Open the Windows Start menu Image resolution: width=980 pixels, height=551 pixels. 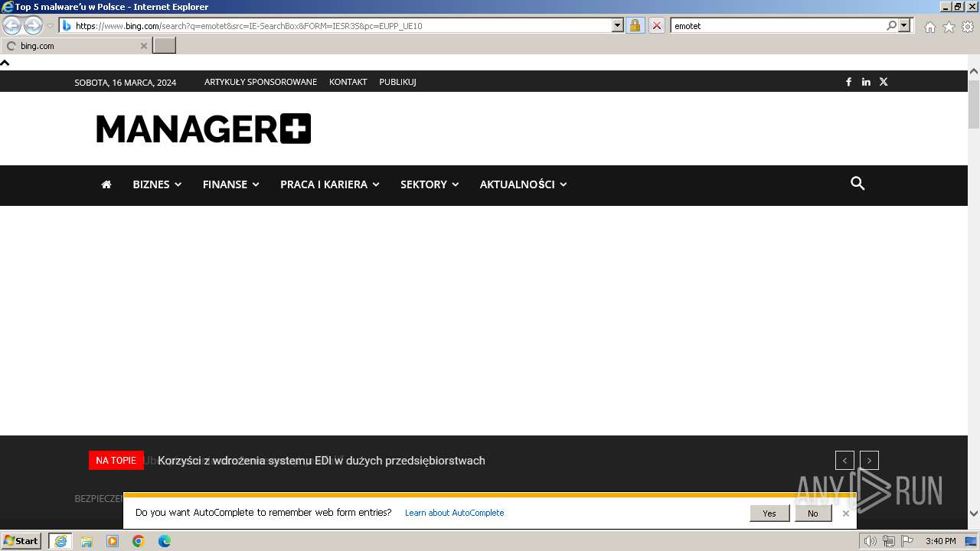(x=21, y=541)
